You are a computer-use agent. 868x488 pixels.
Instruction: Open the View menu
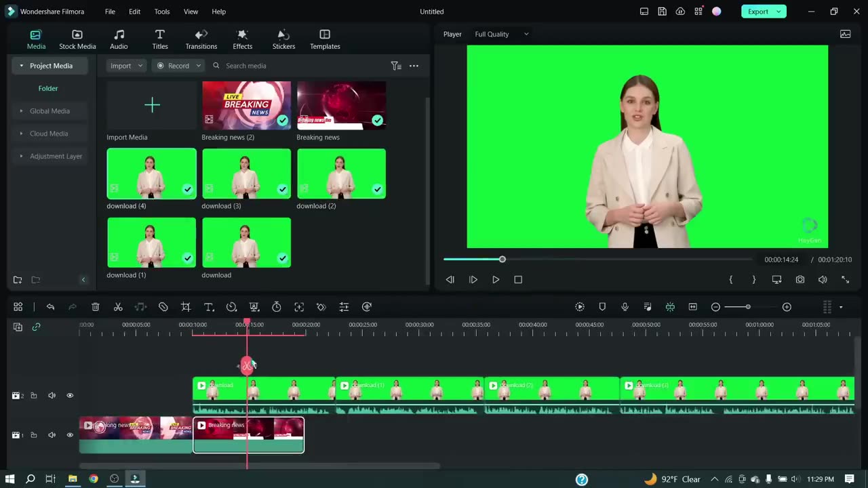tap(191, 12)
